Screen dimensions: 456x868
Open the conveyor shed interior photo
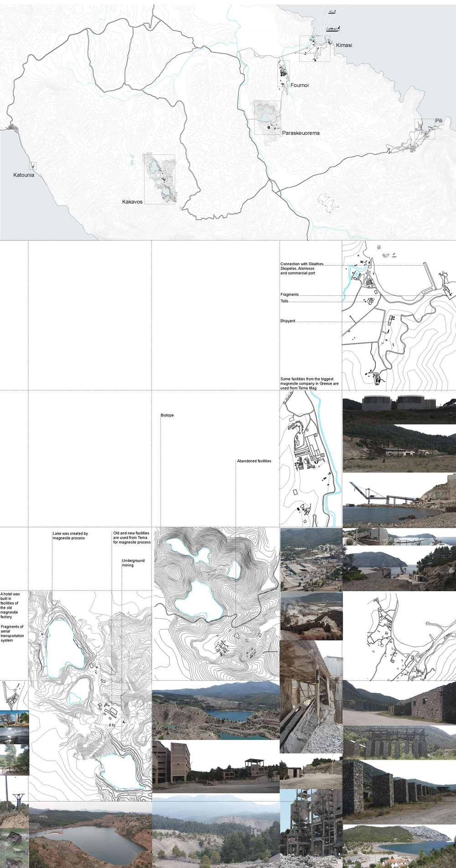point(311,697)
